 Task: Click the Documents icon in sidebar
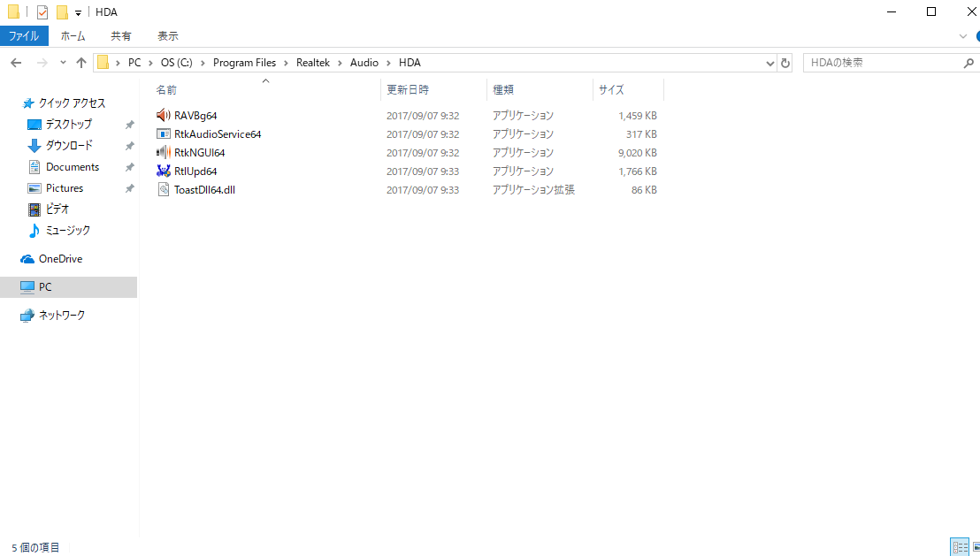[x=34, y=167]
